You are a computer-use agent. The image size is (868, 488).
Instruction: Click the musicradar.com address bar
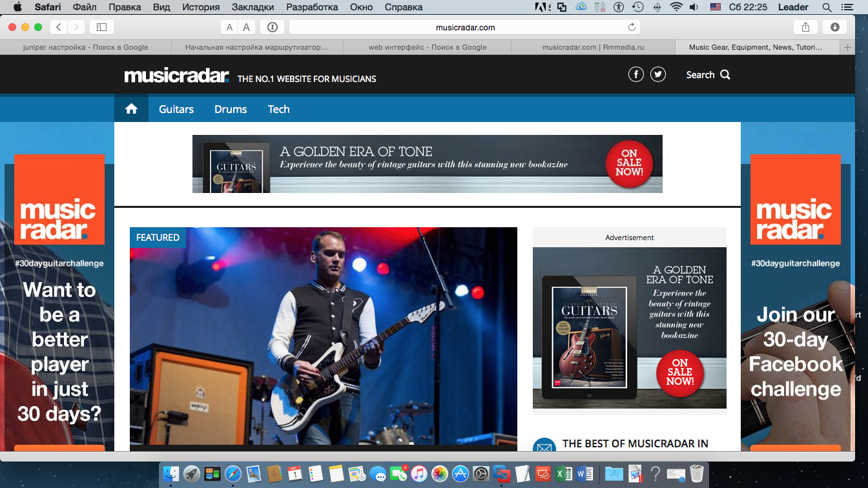tap(465, 27)
